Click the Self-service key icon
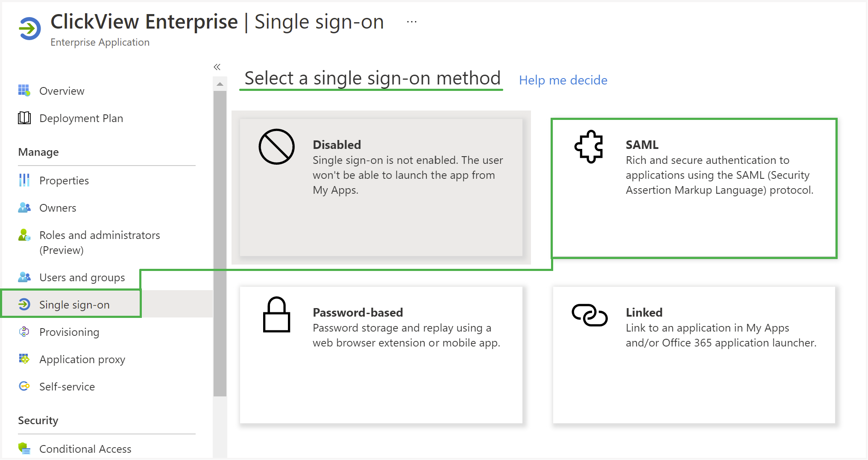868x460 pixels. 24,386
